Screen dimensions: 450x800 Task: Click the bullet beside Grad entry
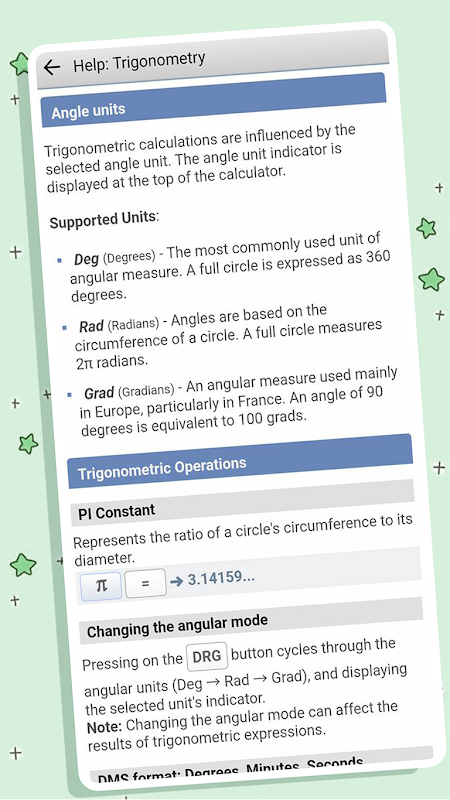[x=69, y=395]
